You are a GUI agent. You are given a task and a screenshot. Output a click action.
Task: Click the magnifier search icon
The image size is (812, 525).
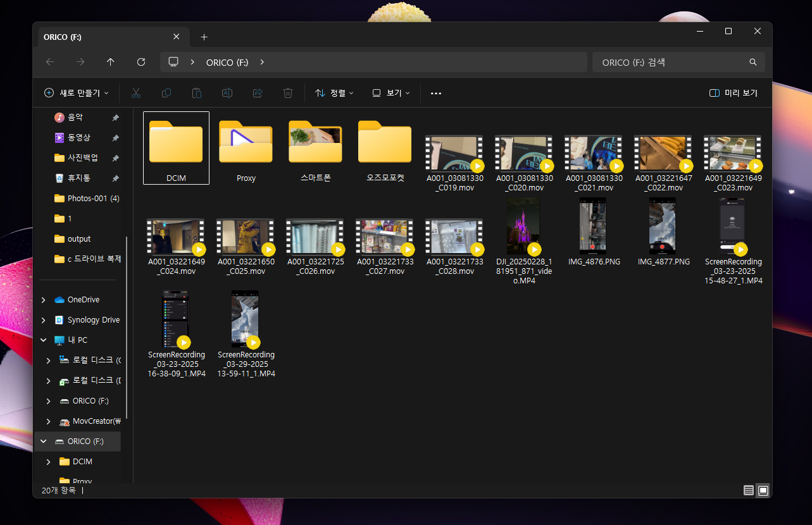point(753,63)
